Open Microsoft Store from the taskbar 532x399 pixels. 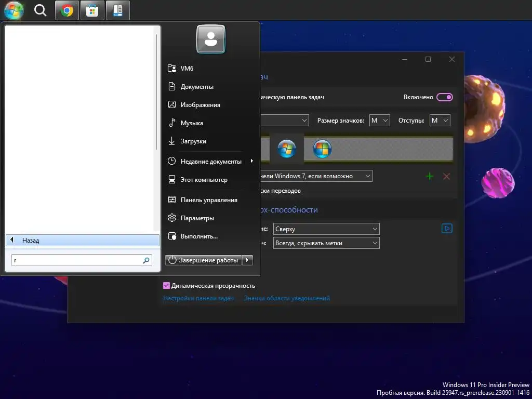92,10
